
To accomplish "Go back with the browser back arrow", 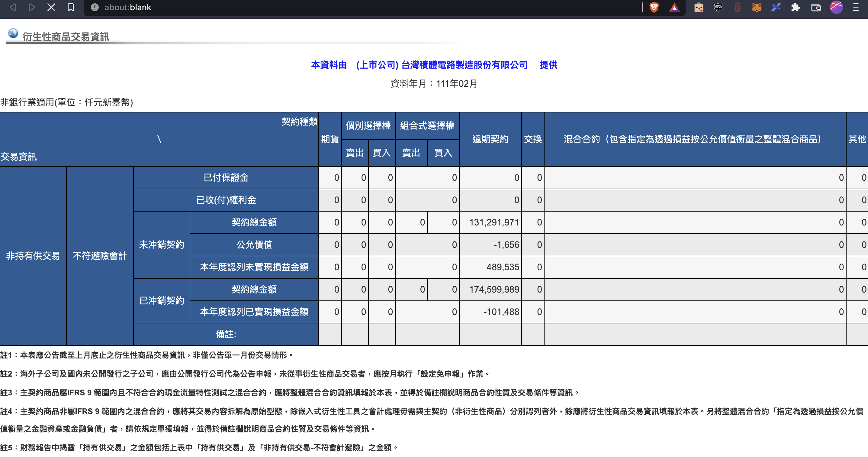I will coord(13,7).
